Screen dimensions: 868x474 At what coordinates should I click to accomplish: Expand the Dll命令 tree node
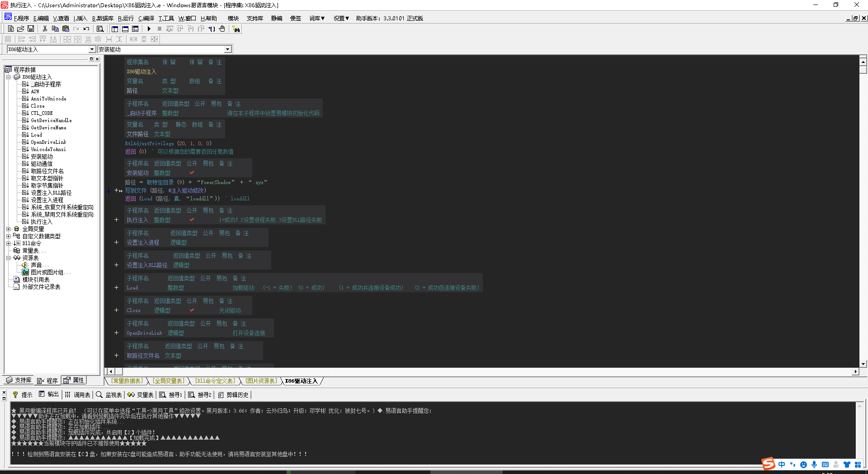(x=8, y=243)
